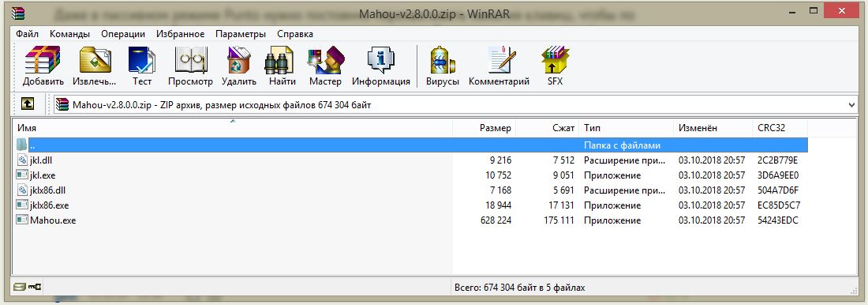
Task: Go up one folder level button
Action: pyautogui.click(x=28, y=104)
